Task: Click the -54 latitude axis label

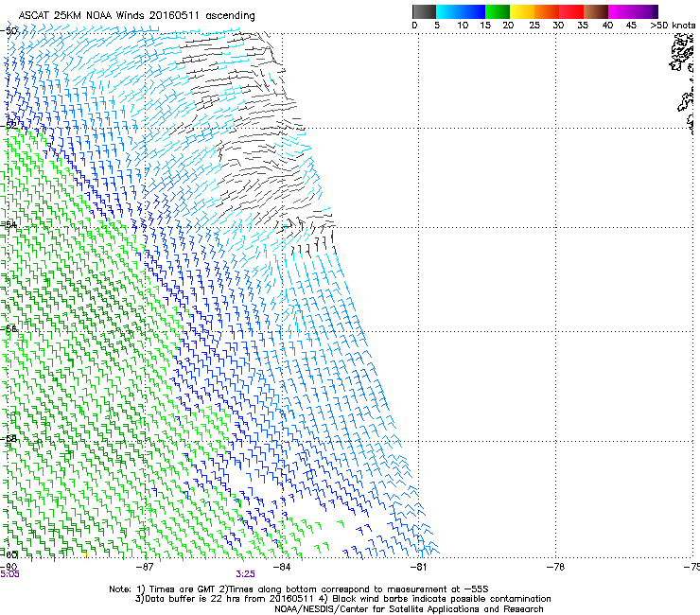Action: click(9, 224)
